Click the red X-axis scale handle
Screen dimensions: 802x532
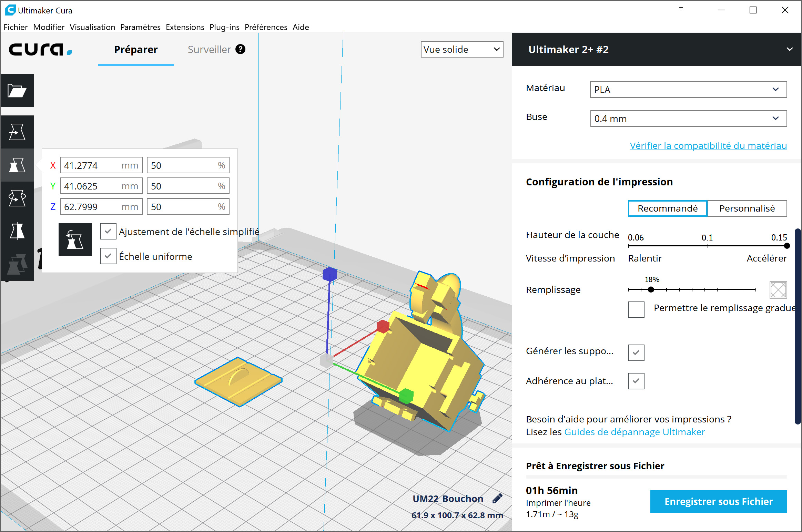point(383,326)
